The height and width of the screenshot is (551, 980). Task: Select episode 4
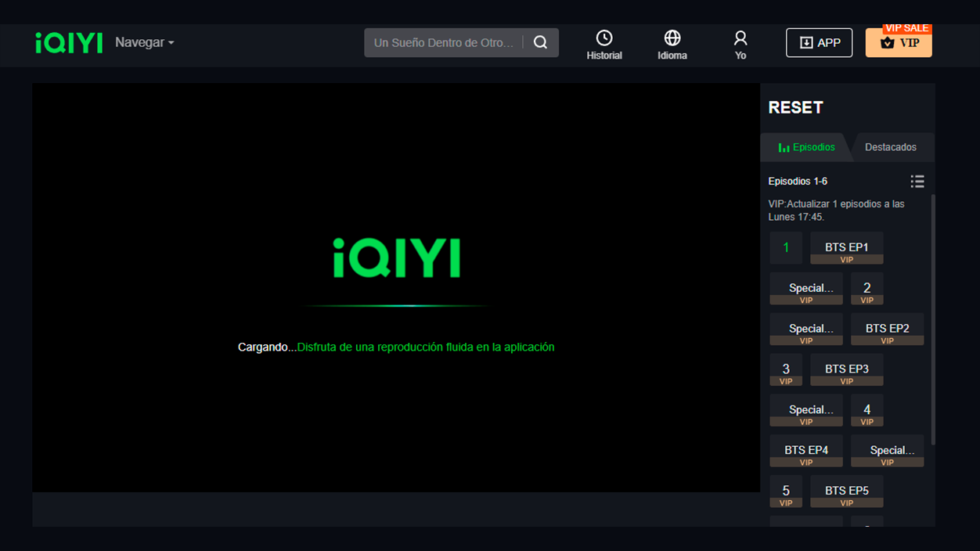pos(867,411)
